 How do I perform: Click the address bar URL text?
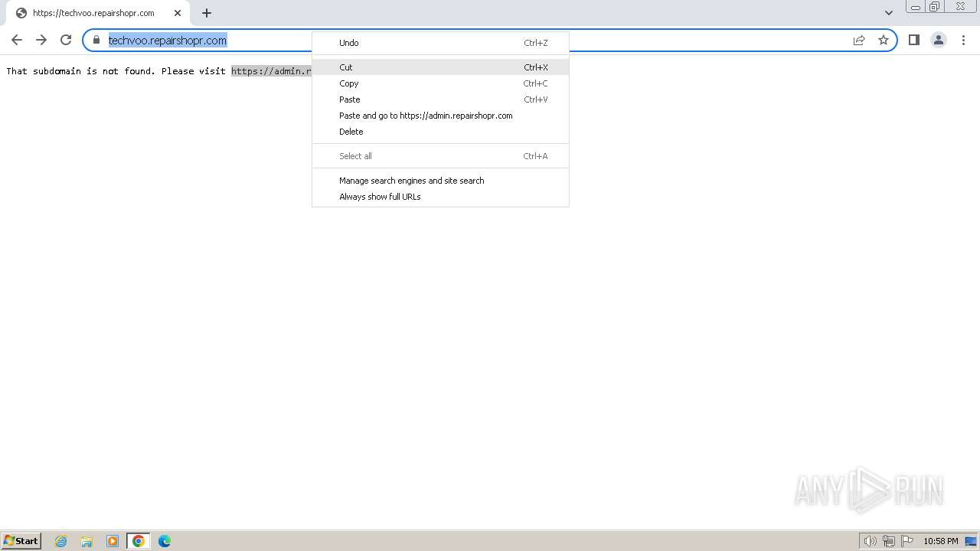(168, 41)
